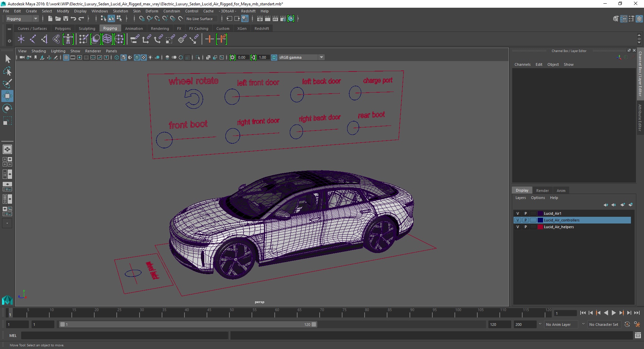Choose the Lasso select tool
The width and height of the screenshot is (644, 349).
coord(7,71)
